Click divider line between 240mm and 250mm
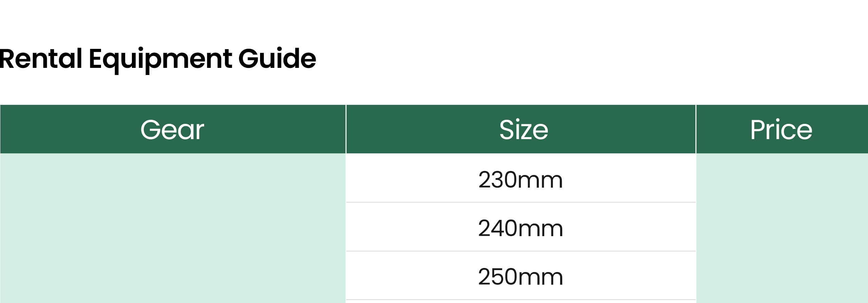868x303 pixels. (521, 251)
